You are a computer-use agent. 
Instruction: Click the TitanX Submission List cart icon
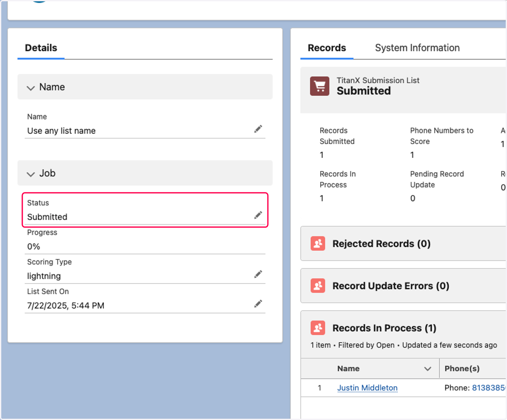320,86
